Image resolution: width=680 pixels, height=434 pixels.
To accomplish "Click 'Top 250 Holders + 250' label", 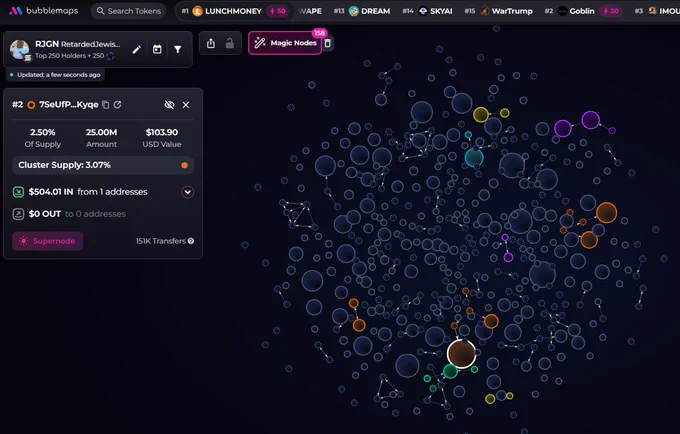I will [x=69, y=55].
